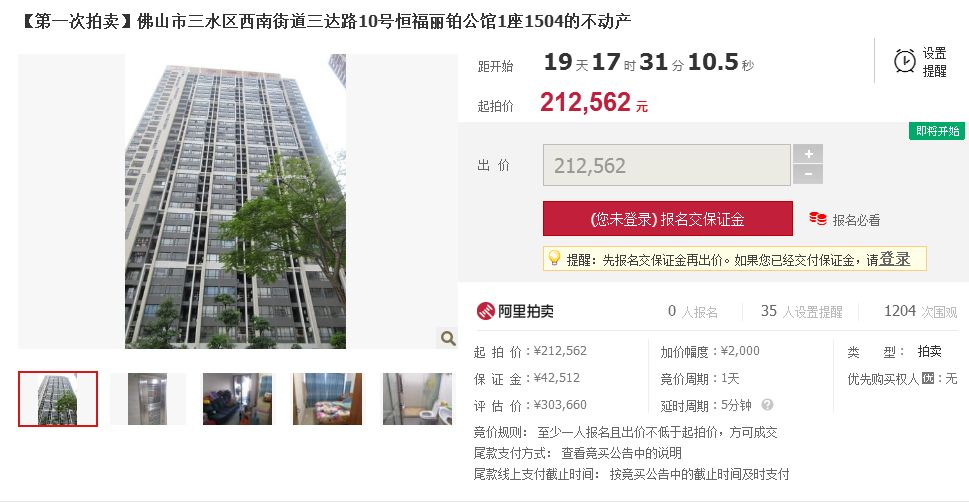This screenshot has width=969, height=502.
Task: Click the alarm clock reminder icon
Action: 905,61
